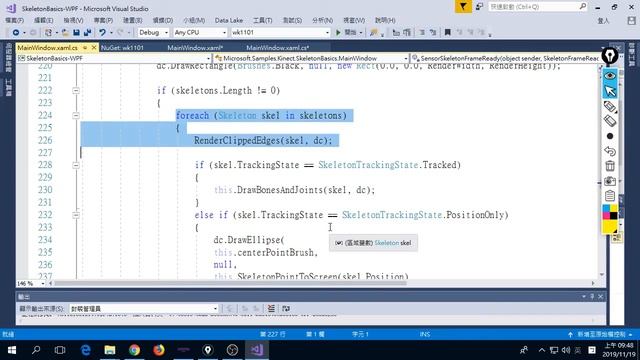Toggle auto-hide pin of output panel
Image resolution: width=640 pixels, height=360 pixels.
coord(592,297)
